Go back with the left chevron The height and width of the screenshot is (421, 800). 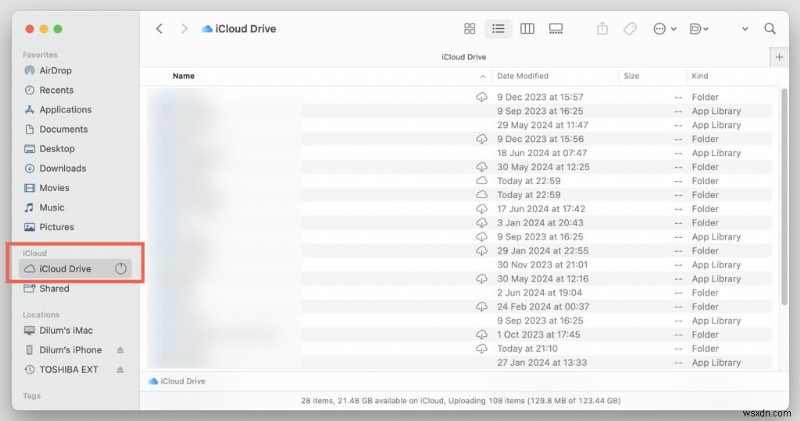pyautogui.click(x=159, y=29)
